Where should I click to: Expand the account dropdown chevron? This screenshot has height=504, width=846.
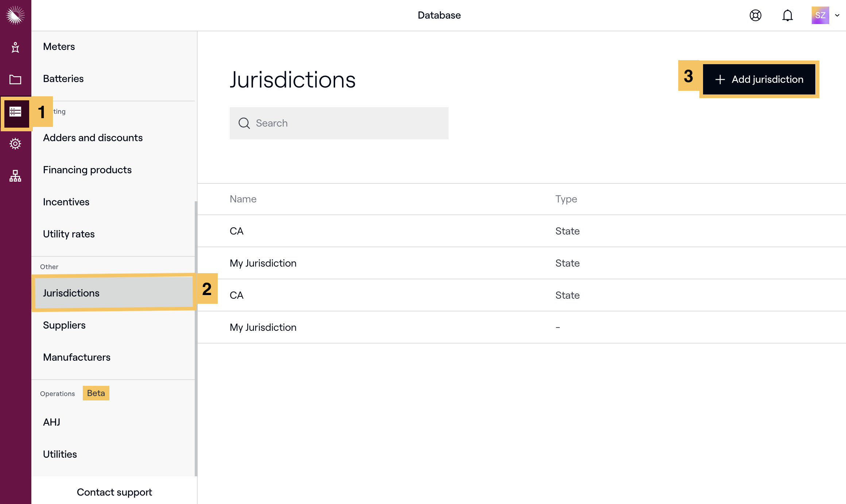tap(838, 15)
